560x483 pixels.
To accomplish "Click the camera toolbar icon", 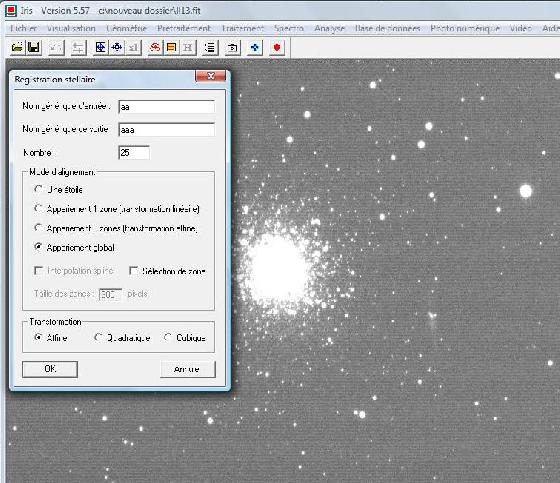I will coord(232,48).
